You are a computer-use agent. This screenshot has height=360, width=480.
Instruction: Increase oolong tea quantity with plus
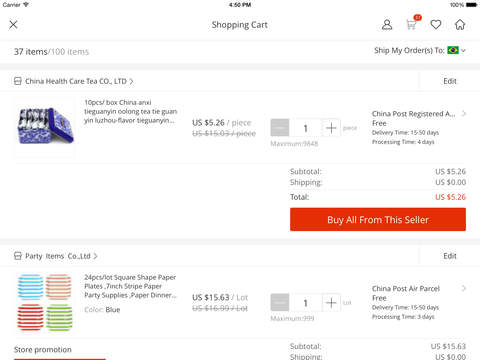pyautogui.click(x=331, y=128)
